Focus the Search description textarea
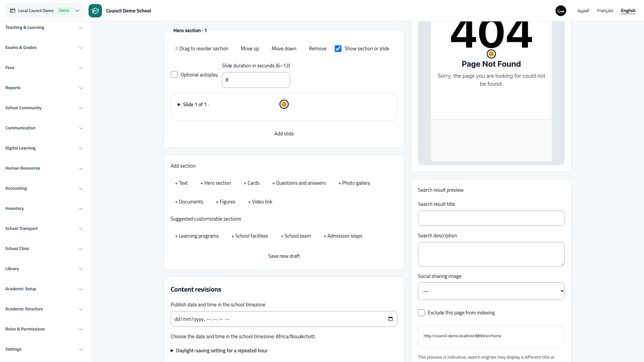Screen dimensions: 644x362 pyautogui.click(x=491, y=254)
